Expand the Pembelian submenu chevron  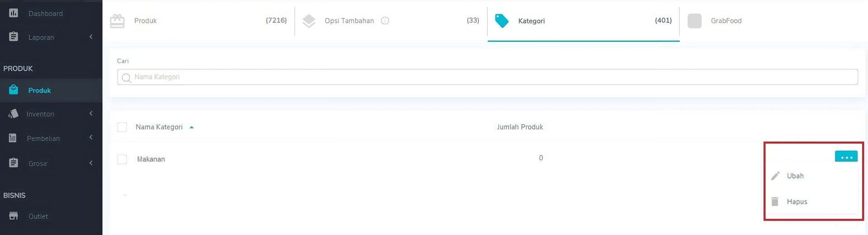tap(91, 137)
